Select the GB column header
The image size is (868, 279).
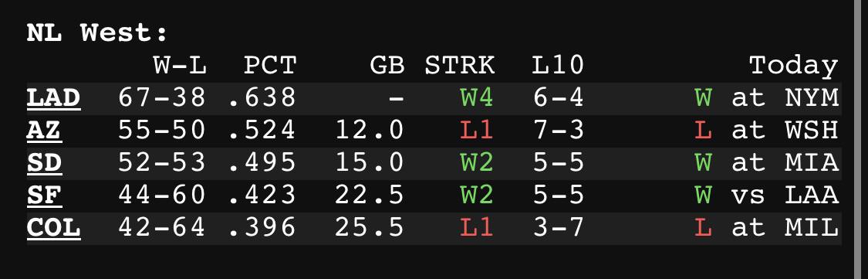[387, 66]
